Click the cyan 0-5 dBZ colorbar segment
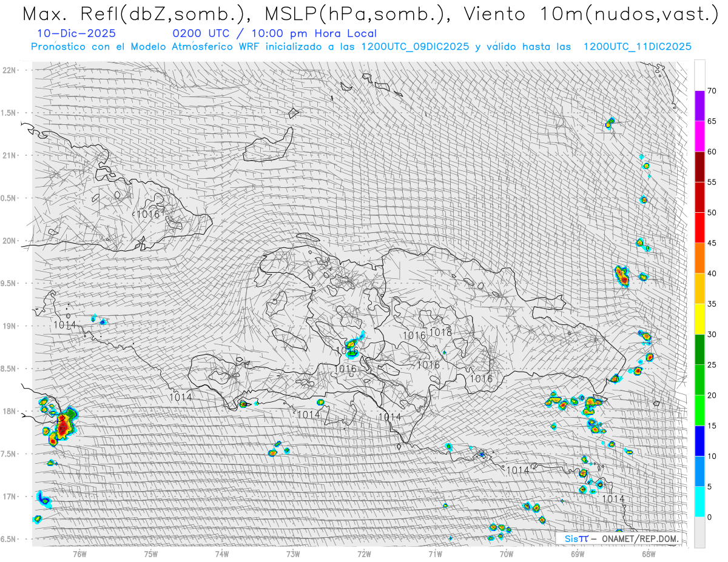This screenshot has height=562, width=728. tap(699, 501)
